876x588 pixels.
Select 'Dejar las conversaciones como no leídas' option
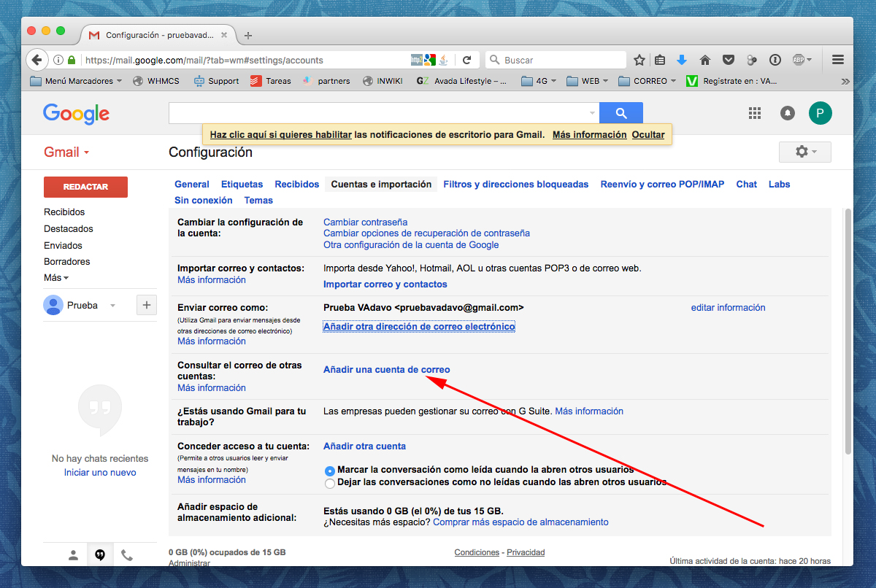pyautogui.click(x=330, y=483)
